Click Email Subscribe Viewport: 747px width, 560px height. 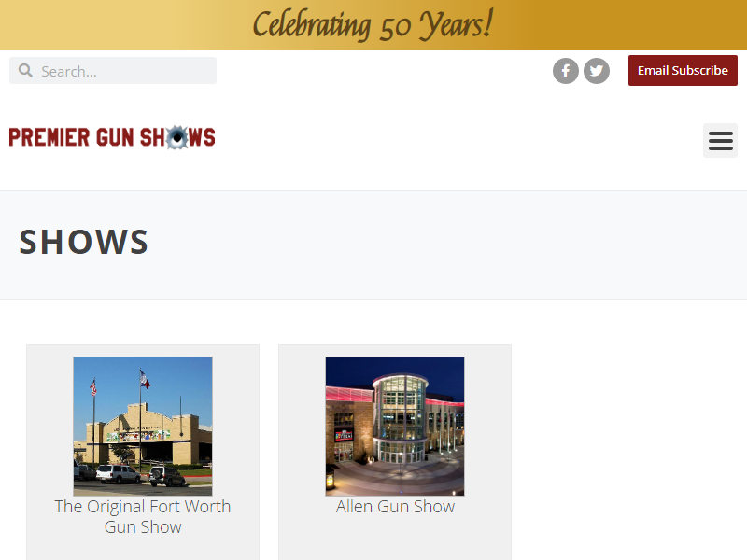(683, 70)
